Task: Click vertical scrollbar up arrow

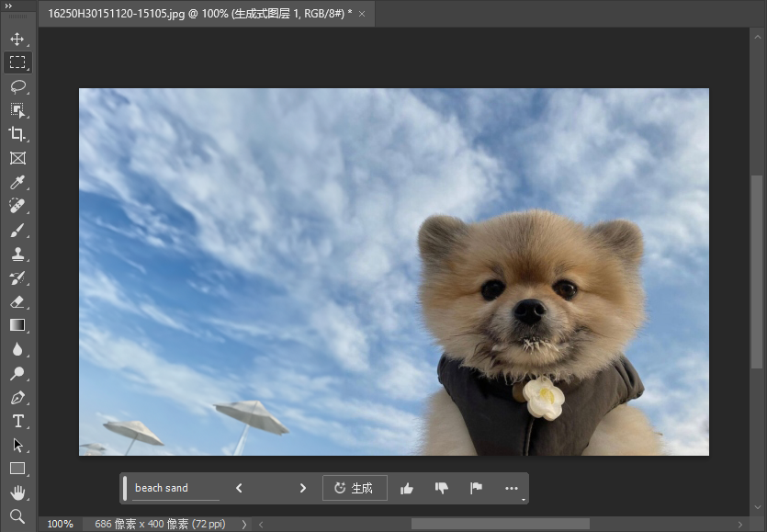Action: pos(757,37)
